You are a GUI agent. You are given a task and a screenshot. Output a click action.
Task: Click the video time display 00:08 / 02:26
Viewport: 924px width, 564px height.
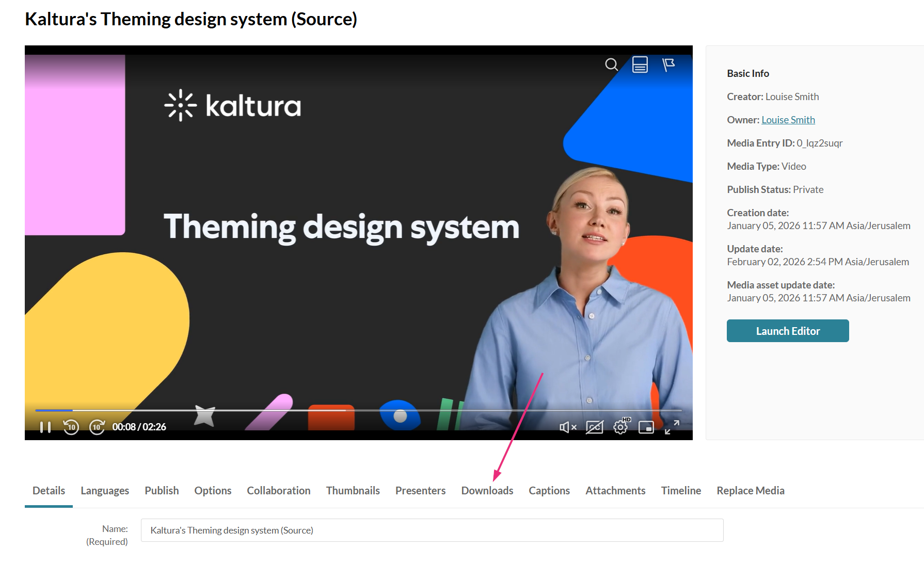click(x=139, y=427)
